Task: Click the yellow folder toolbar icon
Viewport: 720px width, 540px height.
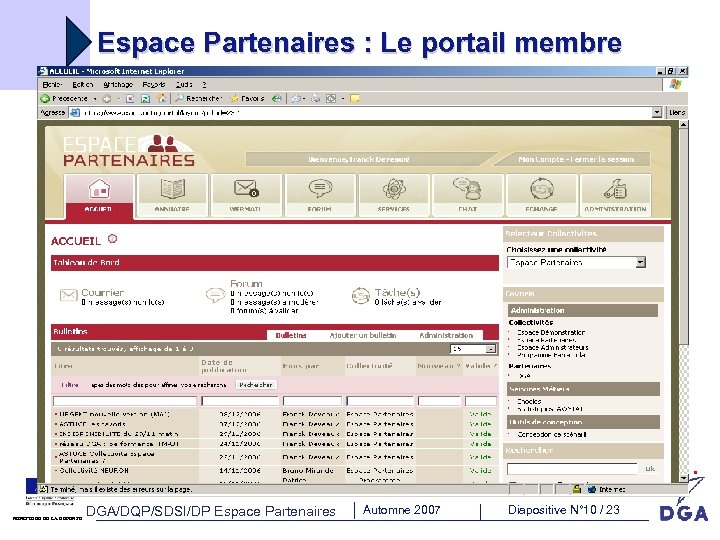Action: [354, 98]
